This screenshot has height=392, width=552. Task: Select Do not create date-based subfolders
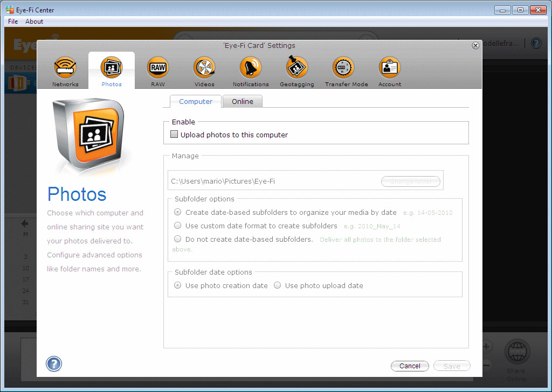178,239
